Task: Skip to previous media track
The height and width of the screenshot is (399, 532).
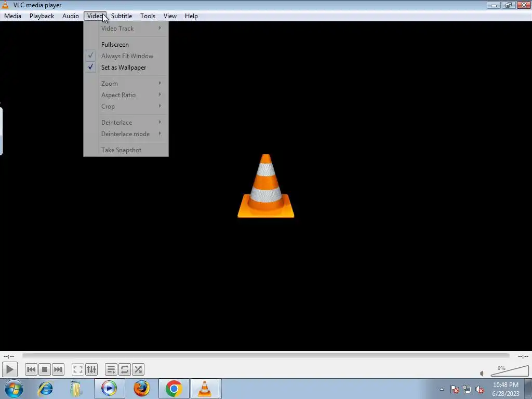Action: (x=31, y=369)
